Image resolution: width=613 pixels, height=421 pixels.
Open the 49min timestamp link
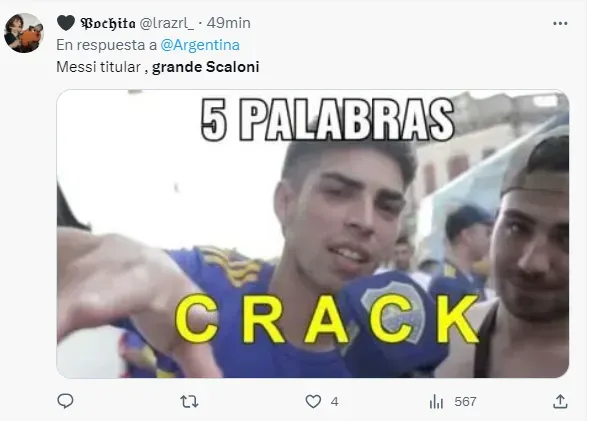229,23
